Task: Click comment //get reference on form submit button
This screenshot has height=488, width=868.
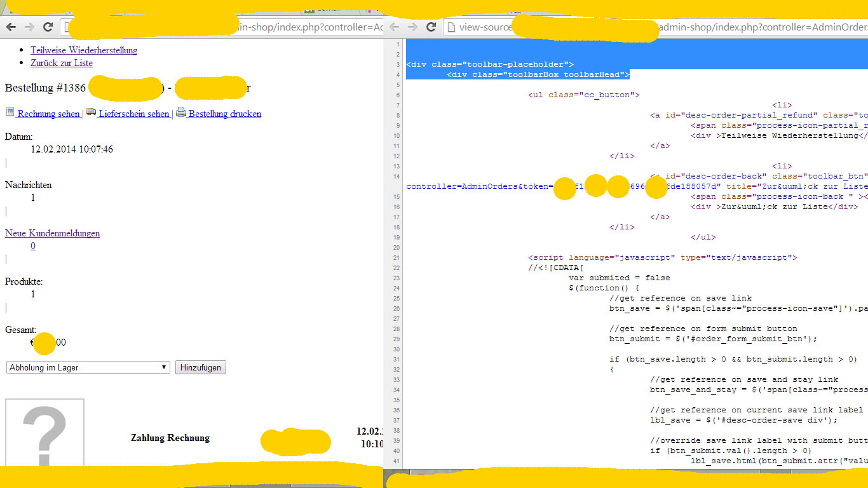Action: pos(703,329)
